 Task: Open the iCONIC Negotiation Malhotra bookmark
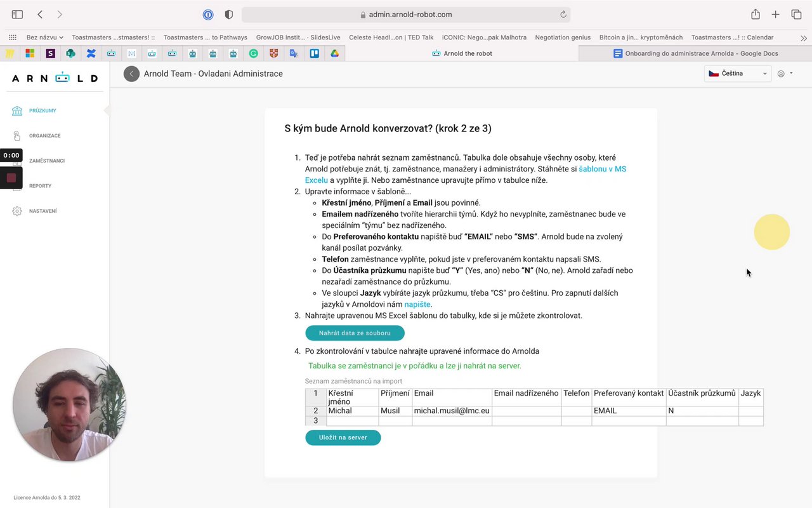coord(484,37)
